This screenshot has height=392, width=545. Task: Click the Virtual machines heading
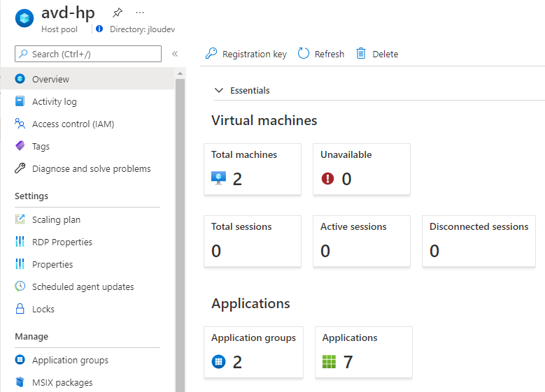pyautogui.click(x=264, y=120)
